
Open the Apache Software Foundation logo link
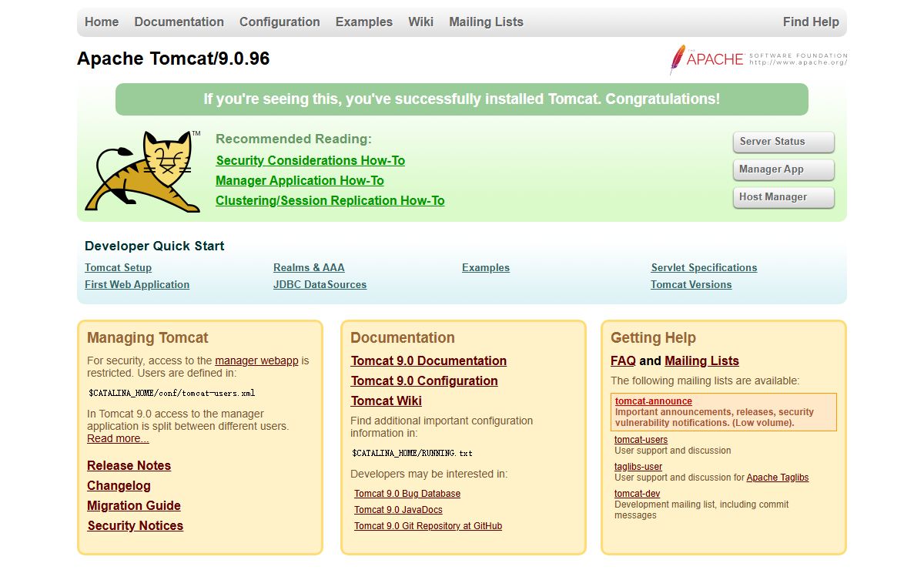[x=758, y=59]
